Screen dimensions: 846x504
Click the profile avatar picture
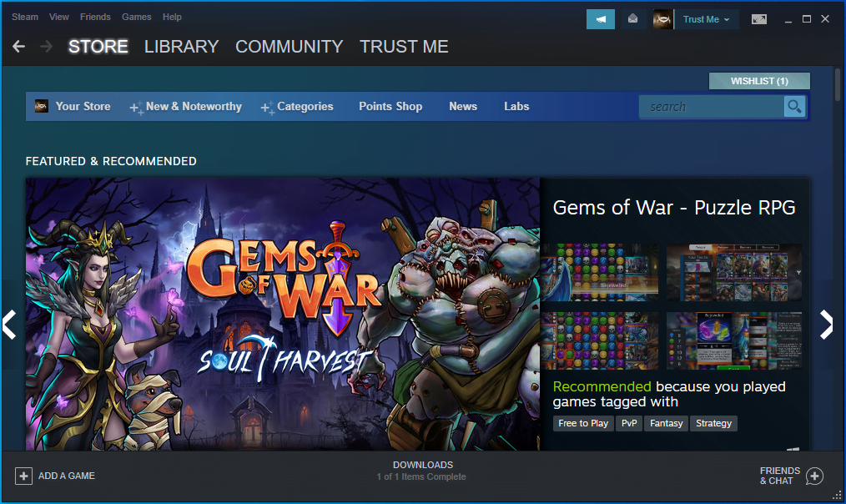point(662,19)
